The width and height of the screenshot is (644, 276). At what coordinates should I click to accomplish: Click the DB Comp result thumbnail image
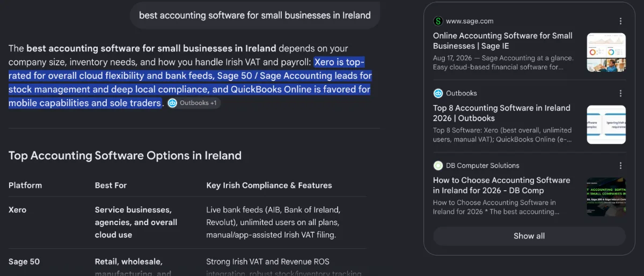click(606, 197)
